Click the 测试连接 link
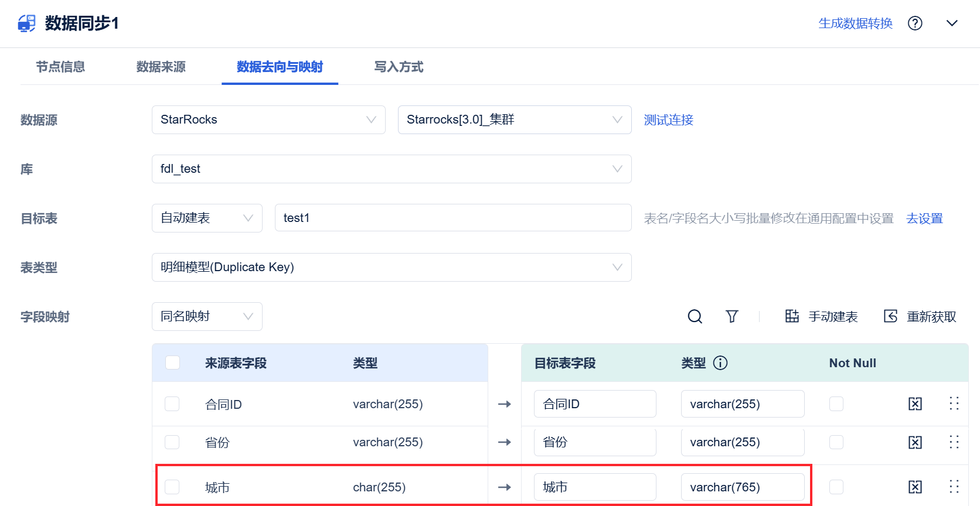The height and width of the screenshot is (506, 980). click(x=669, y=120)
